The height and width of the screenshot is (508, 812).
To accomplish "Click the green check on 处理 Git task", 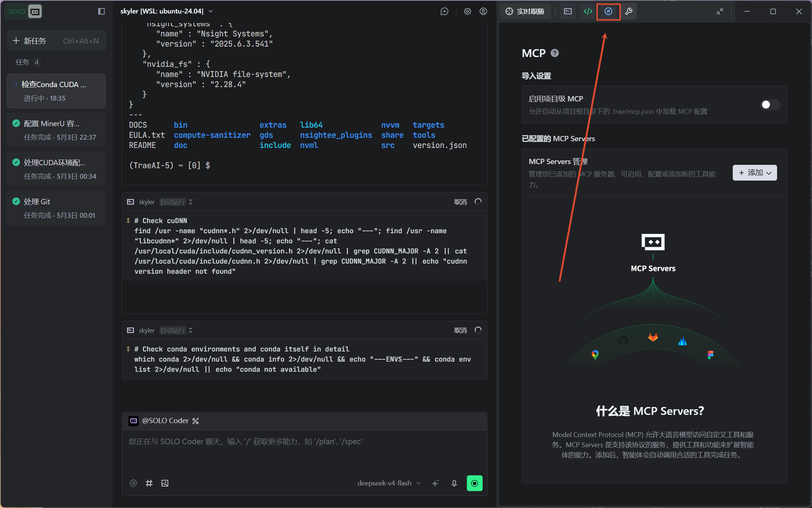I will click(16, 201).
